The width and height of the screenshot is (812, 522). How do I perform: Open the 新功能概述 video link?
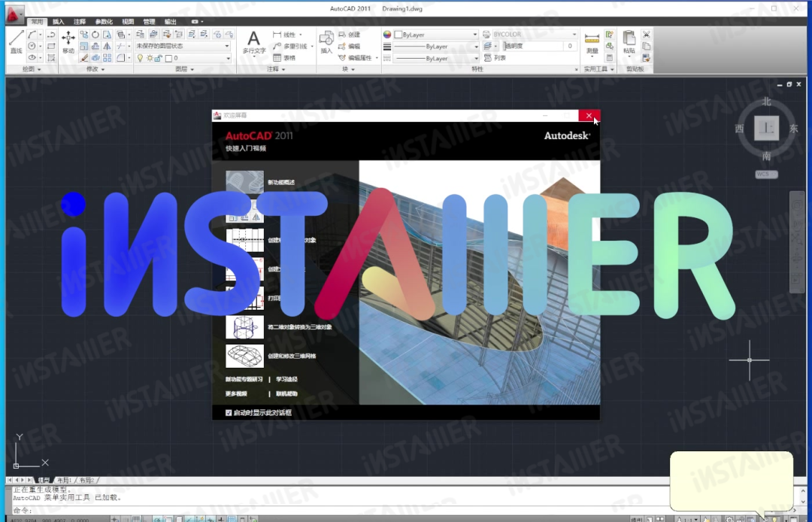281,182
